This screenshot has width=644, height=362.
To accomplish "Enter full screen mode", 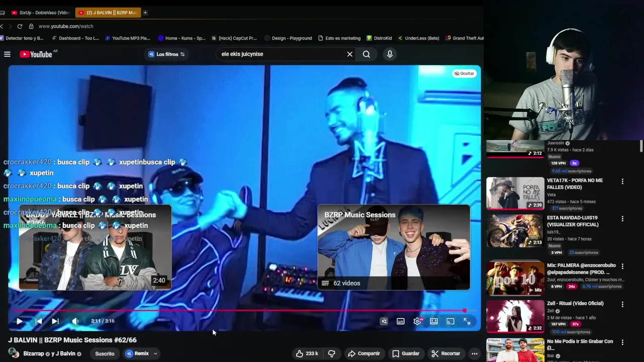I will [x=467, y=321].
